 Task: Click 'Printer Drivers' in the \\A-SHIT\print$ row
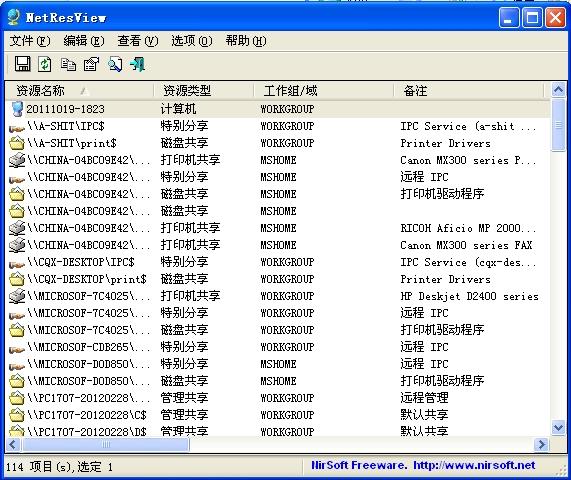(x=445, y=143)
